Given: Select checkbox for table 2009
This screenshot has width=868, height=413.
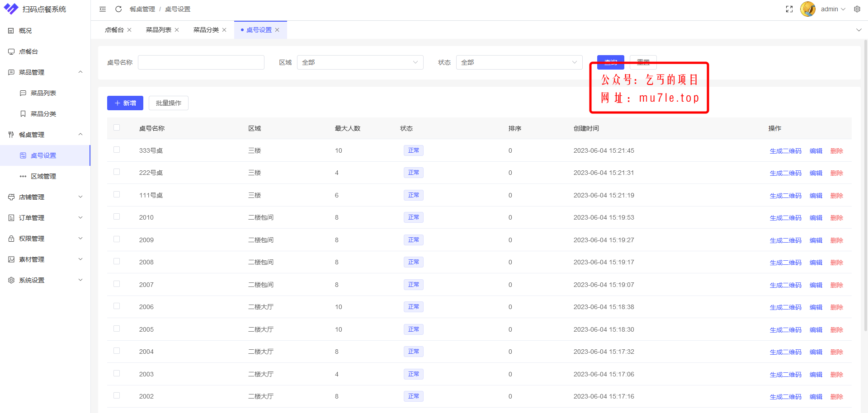Looking at the screenshot, I should (117, 239).
